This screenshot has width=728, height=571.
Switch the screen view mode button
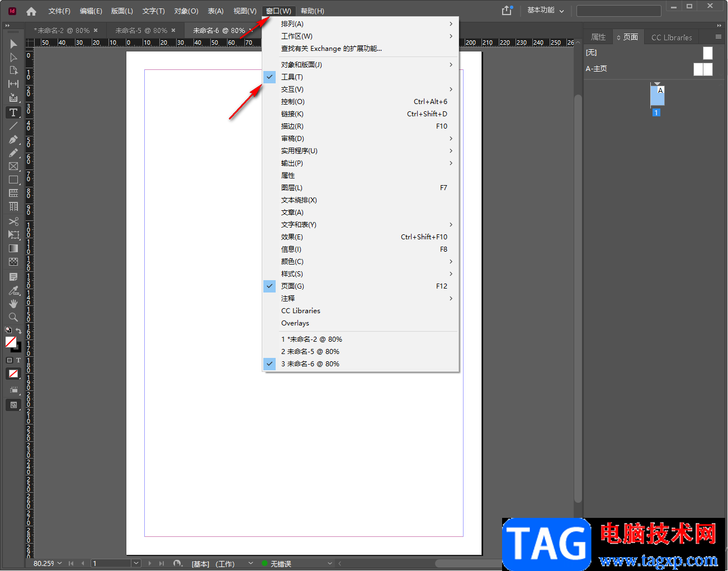point(13,405)
